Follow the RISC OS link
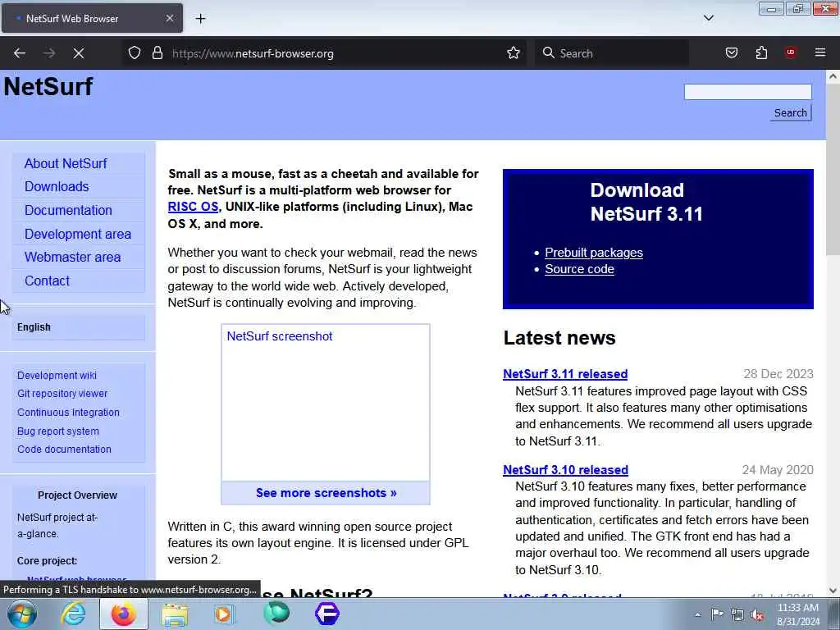Image resolution: width=840 pixels, height=630 pixels. [193, 207]
